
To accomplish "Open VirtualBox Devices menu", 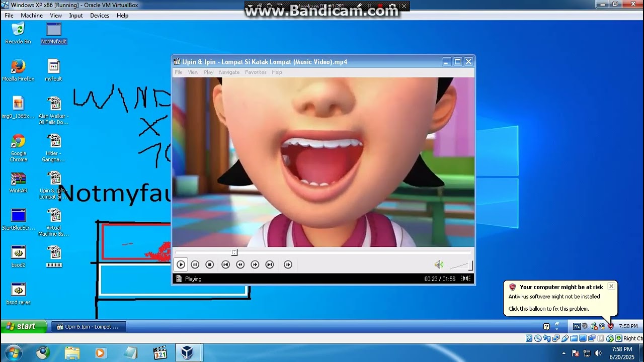I will point(100,16).
